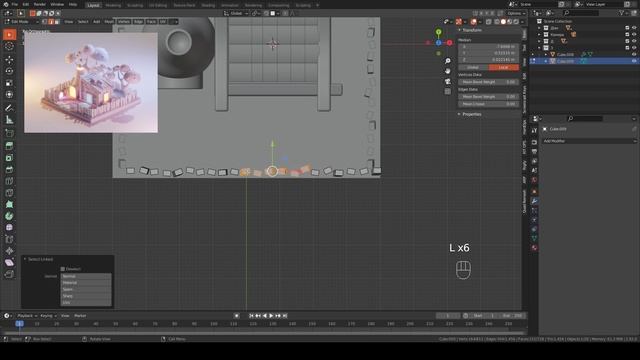Select the Transform tool
This screenshot has width=640, height=360.
click(x=9, y=94)
